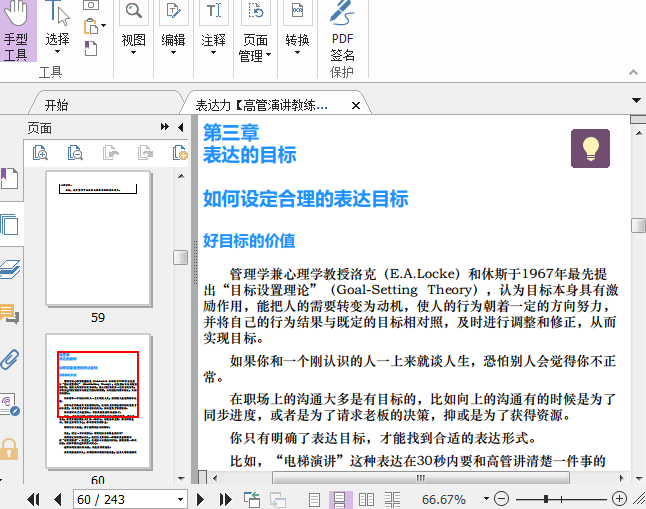646x509 pixels.
Task: Open the Comment (注释) ribbon dropdown
Action: tap(213, 29)
